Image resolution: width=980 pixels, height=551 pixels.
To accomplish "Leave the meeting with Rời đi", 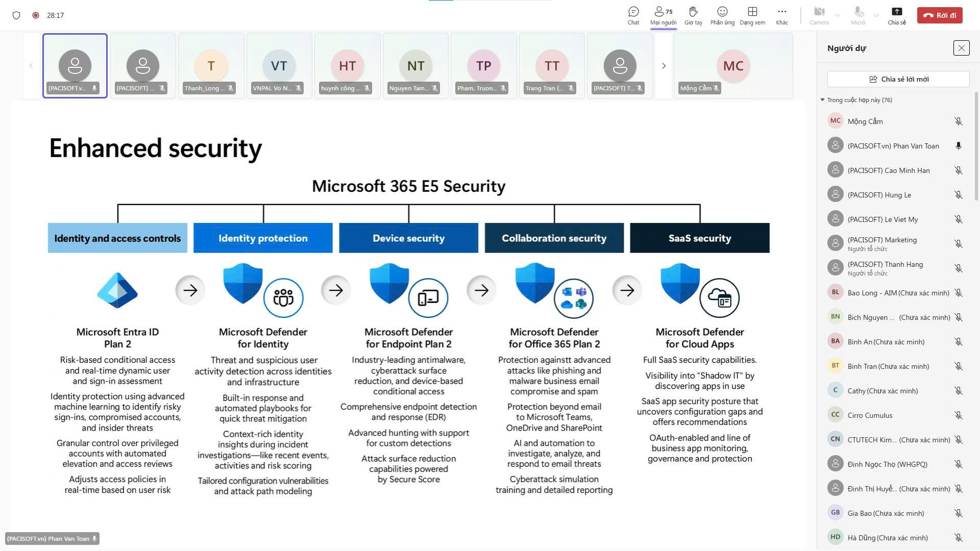I will pos(940,15).
